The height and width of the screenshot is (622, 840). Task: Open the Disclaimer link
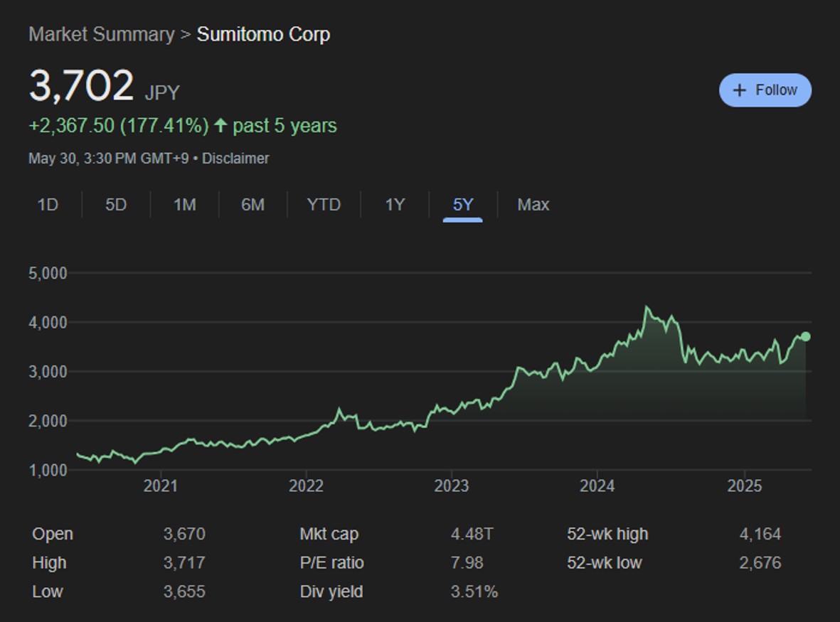(235, 159)
